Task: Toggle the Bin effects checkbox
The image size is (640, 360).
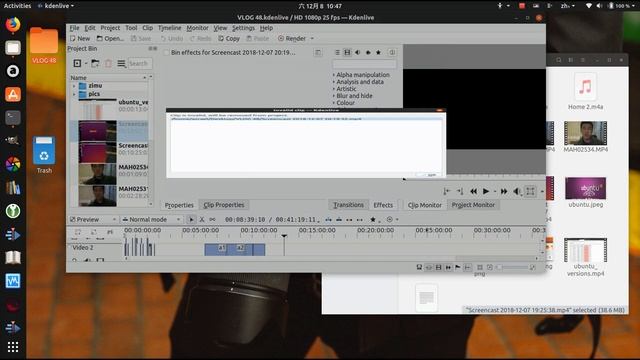Action: click(x=166, y=53)
